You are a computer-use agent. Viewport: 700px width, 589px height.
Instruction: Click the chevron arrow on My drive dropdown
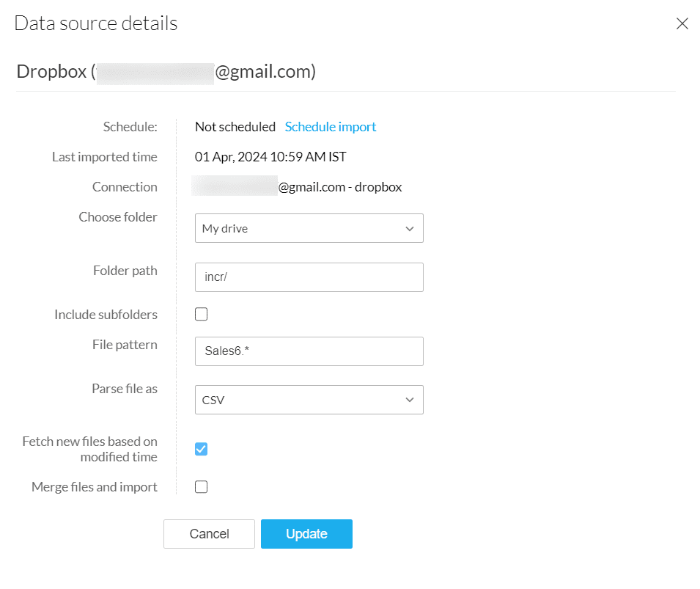tap(409, 229)
